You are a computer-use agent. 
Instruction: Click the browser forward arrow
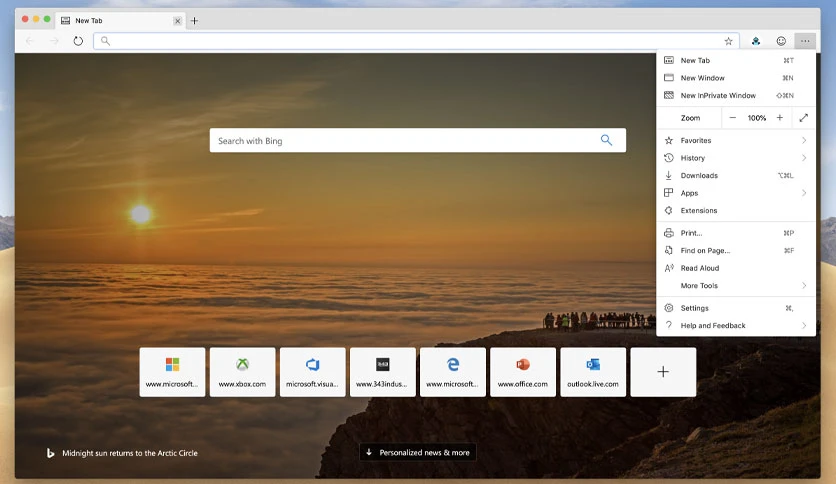coord(54,41)
